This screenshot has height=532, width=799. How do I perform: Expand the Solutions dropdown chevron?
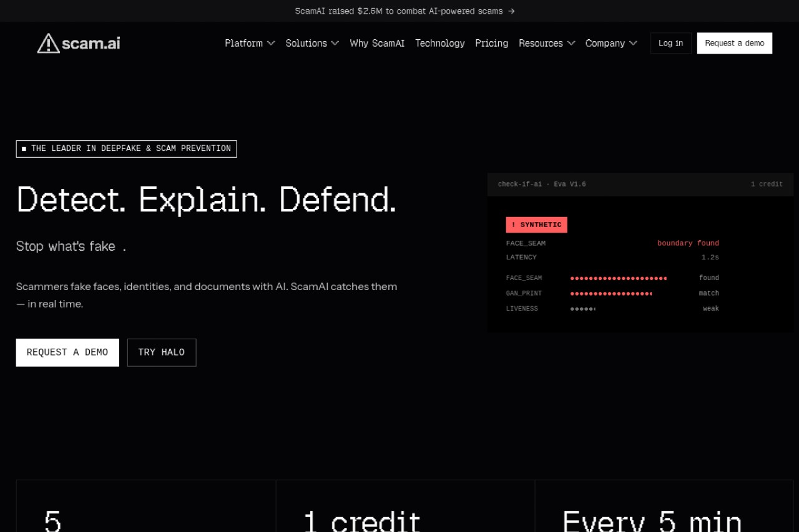(335, 43)
